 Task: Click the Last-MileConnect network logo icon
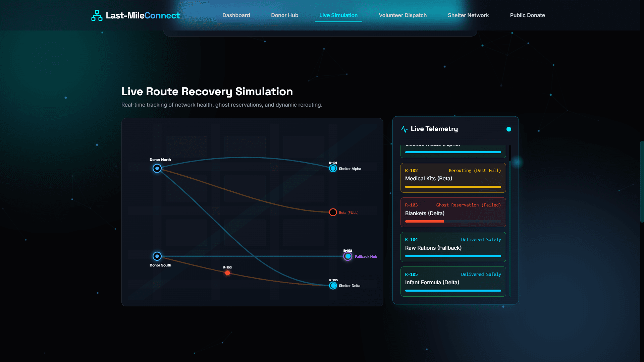[97, 15]
